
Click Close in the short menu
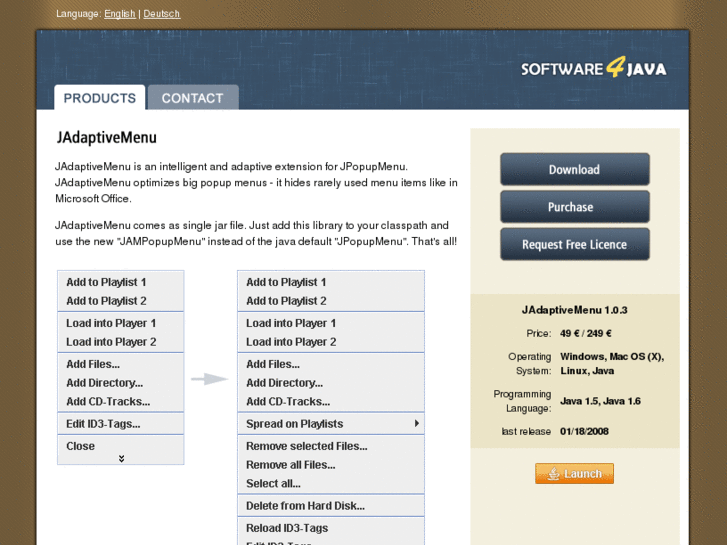[121, 446]
